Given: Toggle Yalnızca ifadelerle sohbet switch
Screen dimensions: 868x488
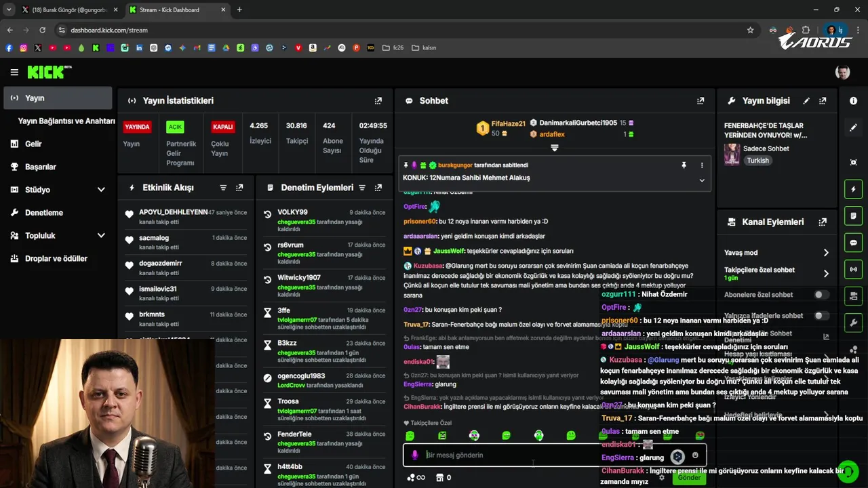Looking at the screenshot, I should [821, 315].
